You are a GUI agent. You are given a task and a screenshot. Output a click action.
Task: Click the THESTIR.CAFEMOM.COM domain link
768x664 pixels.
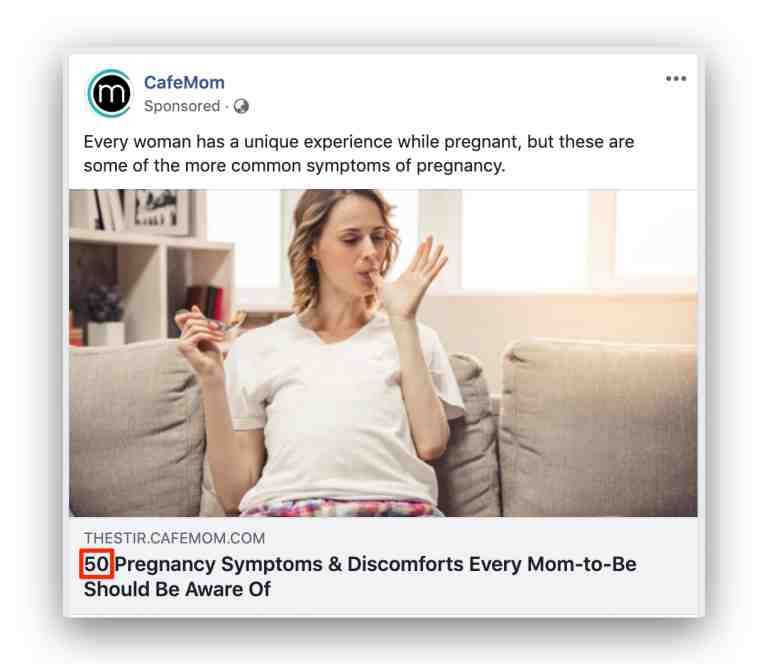[174, 538]
